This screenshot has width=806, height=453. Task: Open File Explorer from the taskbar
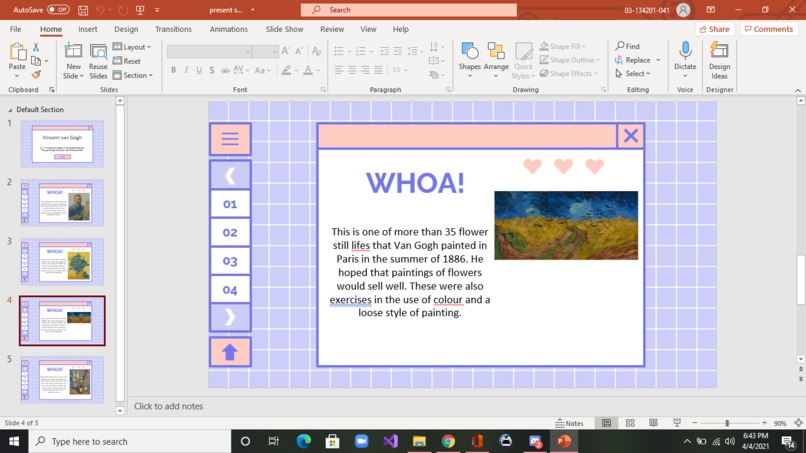click(x=419, y=441)
